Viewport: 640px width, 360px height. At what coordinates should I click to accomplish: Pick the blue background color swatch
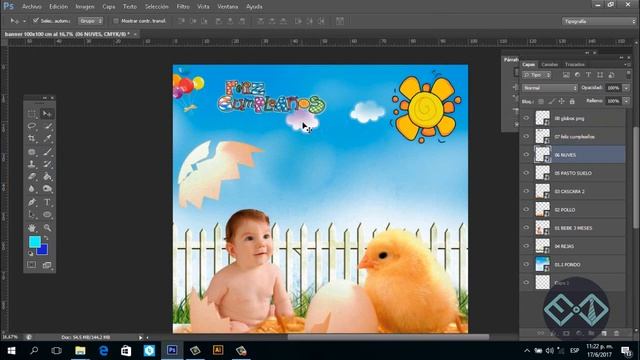coord(43,250)
